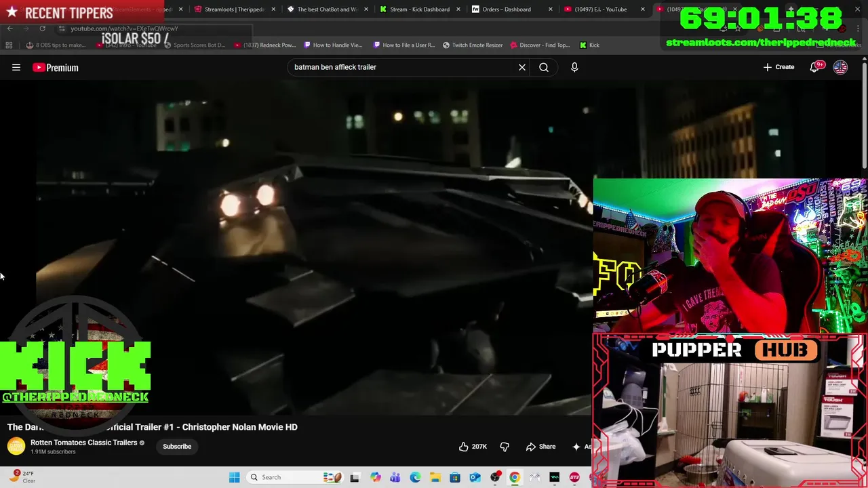Close the Orders – Dashboard tab

(x=550, y=9)
